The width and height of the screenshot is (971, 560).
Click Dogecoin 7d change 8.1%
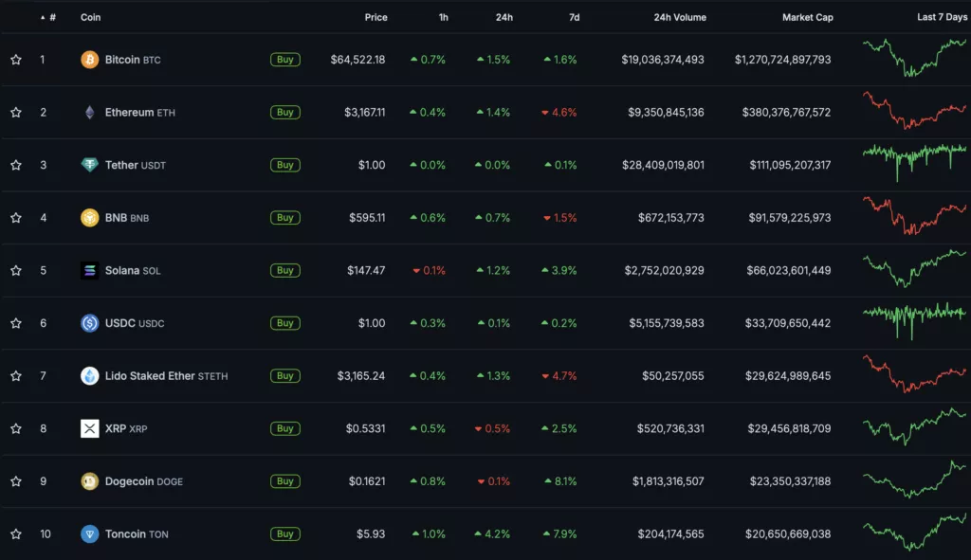click(x=560, y=480)
